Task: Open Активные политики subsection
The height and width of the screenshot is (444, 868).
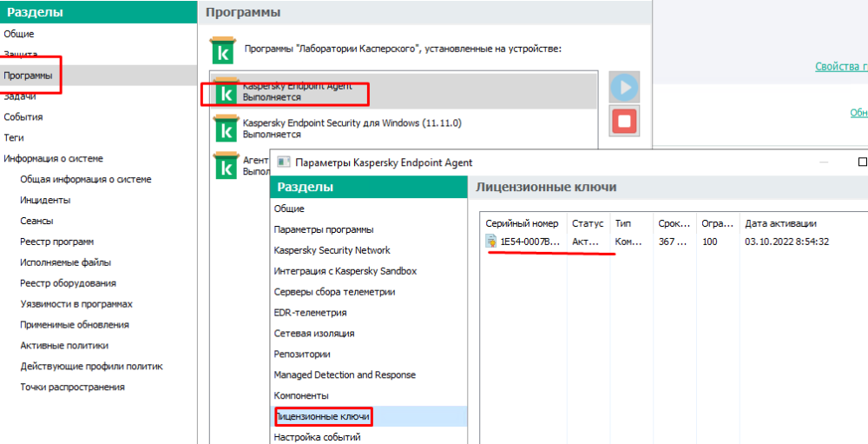Action: click(x=64, y=345)
